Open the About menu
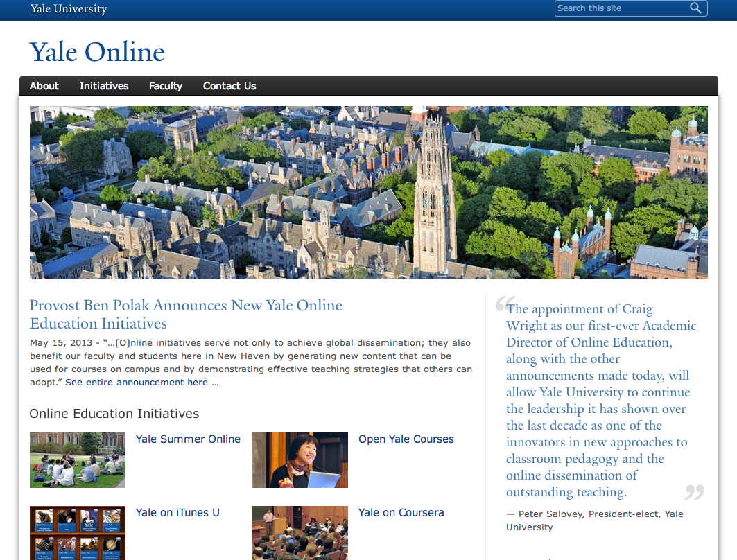Viewport: 737px width, 560px height. coord(44,86)
